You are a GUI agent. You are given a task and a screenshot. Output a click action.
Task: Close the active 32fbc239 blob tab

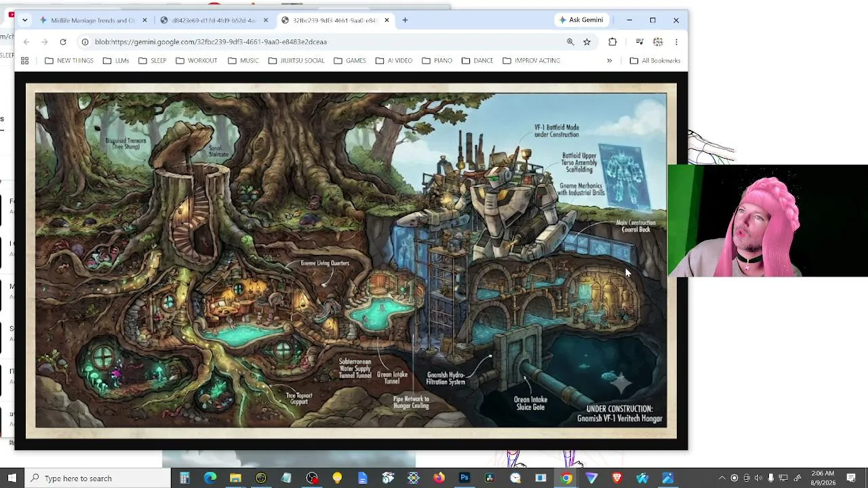click(387, 20)
